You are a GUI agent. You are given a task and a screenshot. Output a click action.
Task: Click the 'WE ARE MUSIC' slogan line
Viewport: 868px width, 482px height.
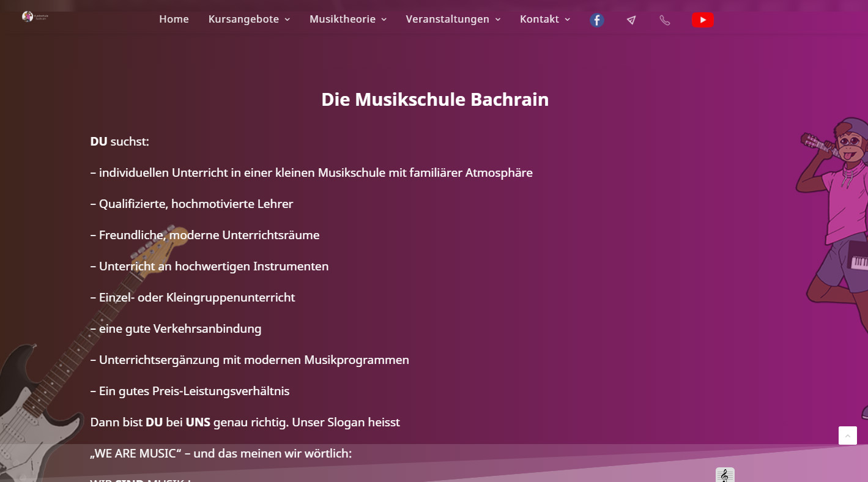click(x=221, y=453)
